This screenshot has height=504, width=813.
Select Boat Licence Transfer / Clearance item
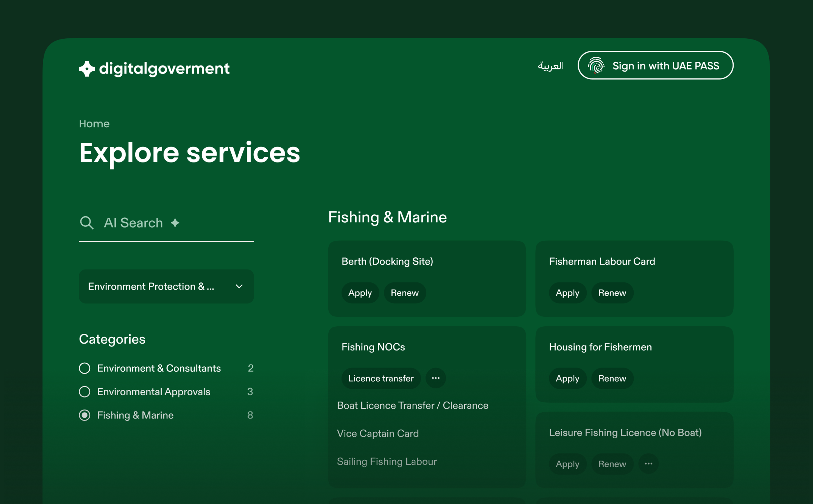413,405
